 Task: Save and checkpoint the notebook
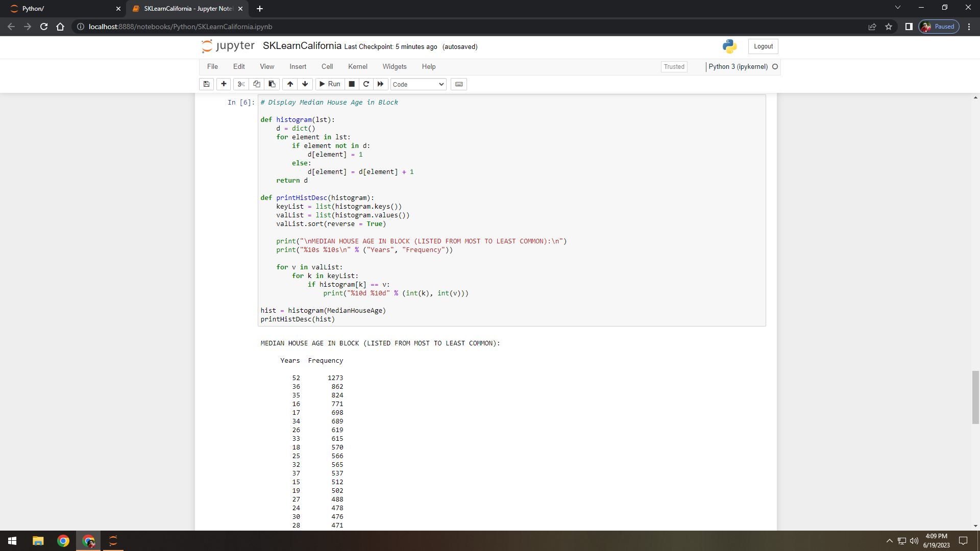tap(206, 84)
